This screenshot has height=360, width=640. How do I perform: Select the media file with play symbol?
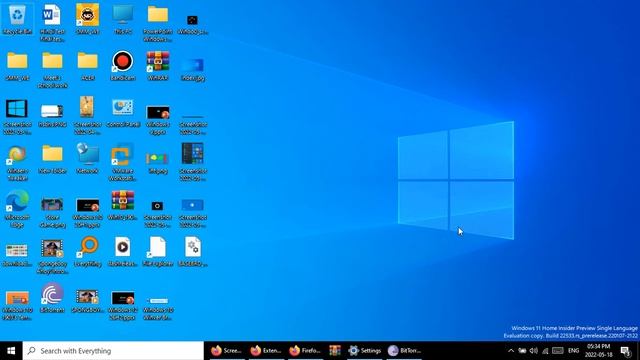point(123,252)
